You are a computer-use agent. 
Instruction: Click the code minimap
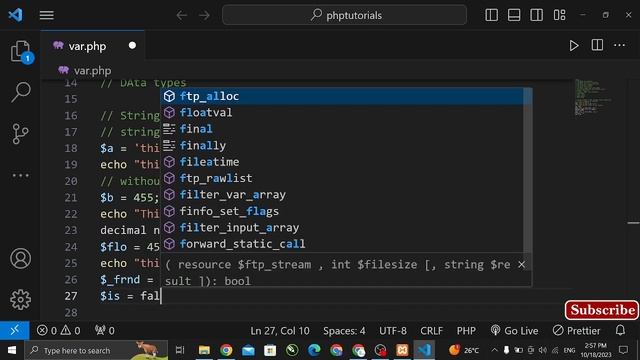[x=593, y=97]
